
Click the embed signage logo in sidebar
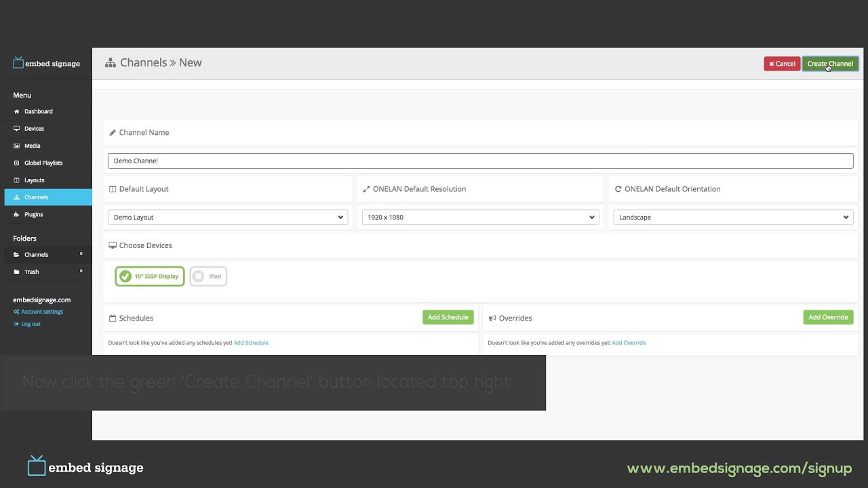(x=46, y=63)
